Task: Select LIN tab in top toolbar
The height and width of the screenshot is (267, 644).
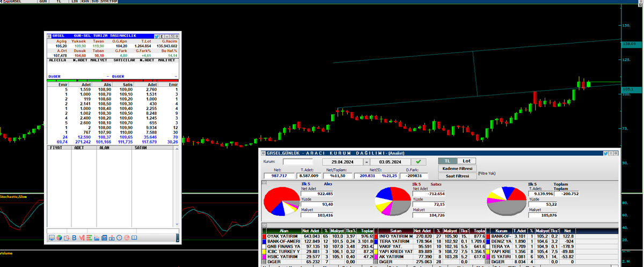Action: click(x=75, y=2)
